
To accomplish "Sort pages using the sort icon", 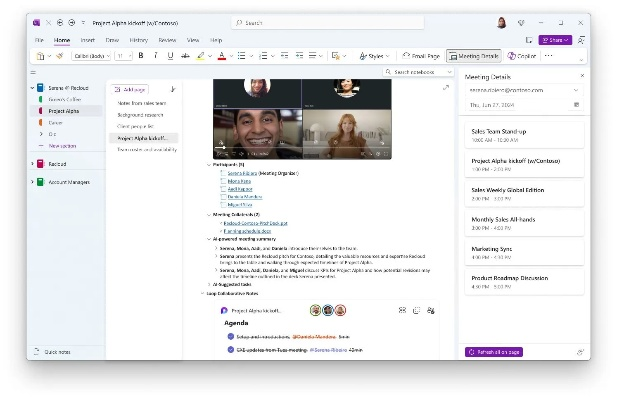I will [x=173, y=89].
